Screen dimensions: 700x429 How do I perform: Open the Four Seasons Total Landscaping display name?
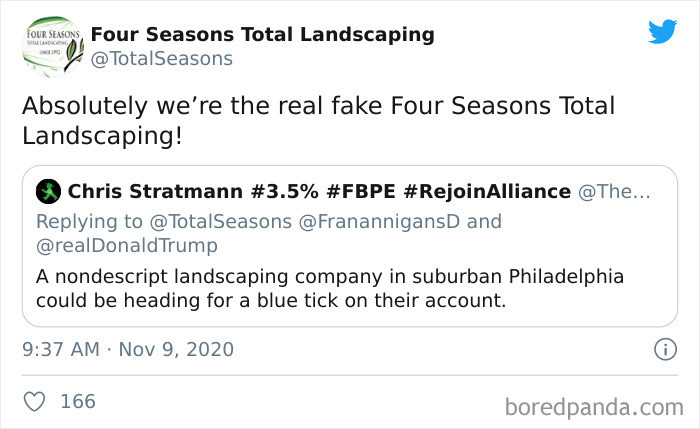tap(262, 34)
